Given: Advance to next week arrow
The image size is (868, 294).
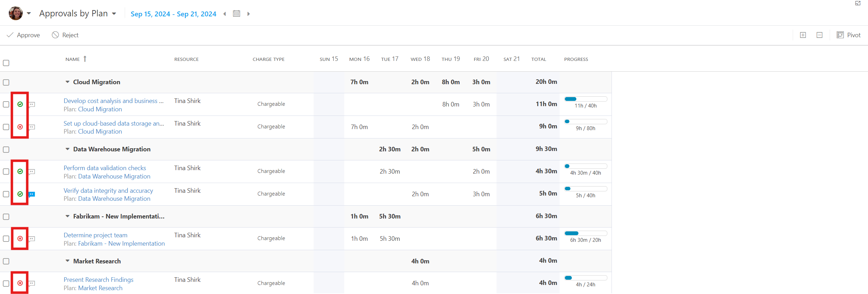Looking at the screenshot, I should click(x=248, y=14).
